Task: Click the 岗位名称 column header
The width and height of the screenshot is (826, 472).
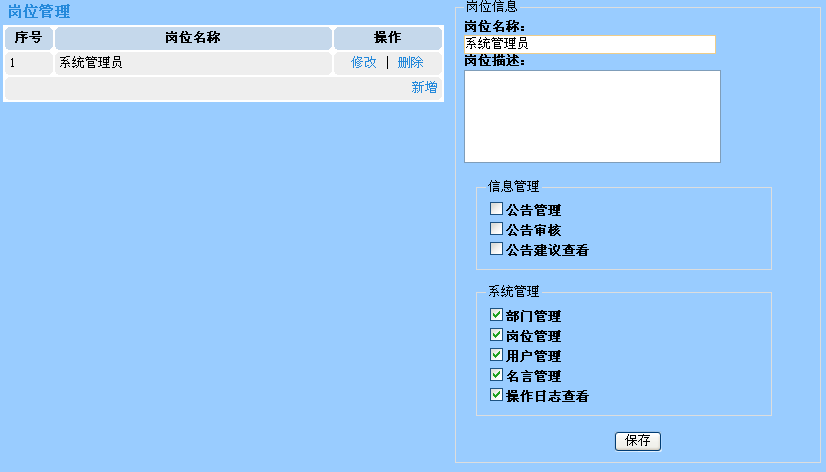Action: 193,38
